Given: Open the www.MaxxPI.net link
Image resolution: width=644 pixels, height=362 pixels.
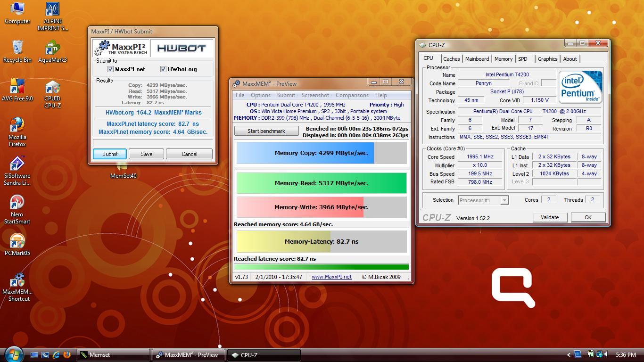Looking at the screenshot, I should tap(331, 277).
